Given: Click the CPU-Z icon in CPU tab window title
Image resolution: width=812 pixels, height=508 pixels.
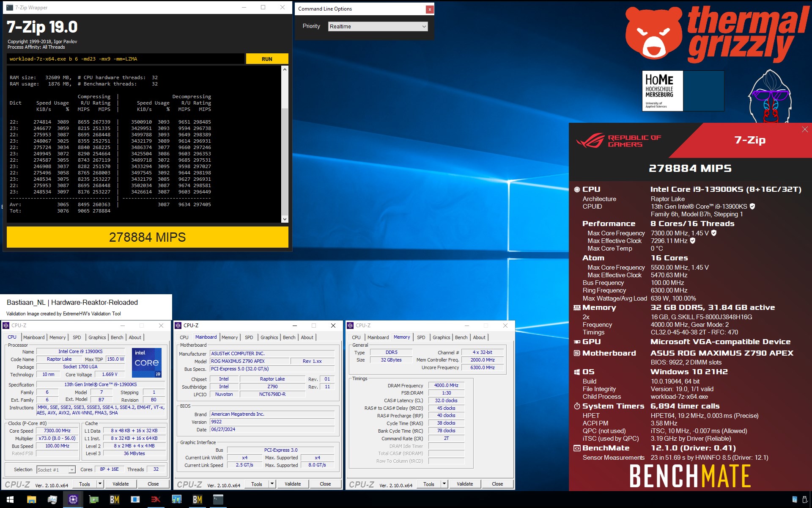Looking at the screenshot, I should 6,325.
